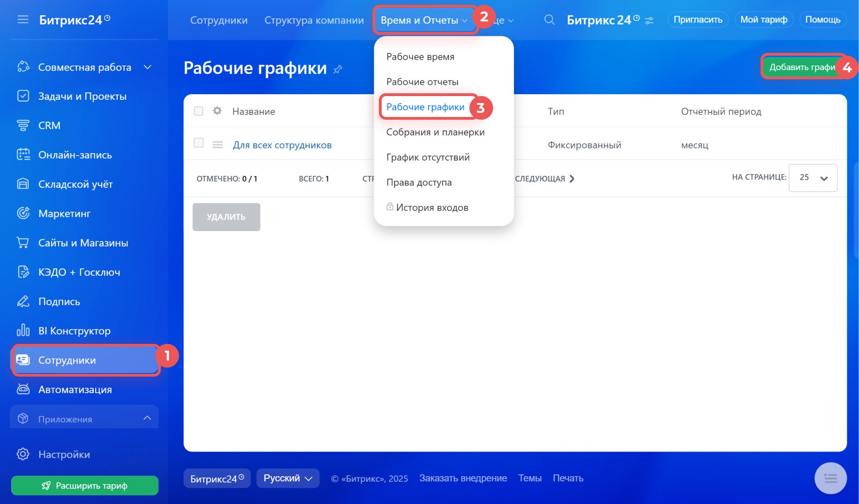The image size is (859, 504).
Task: Sort by the Название column header
Action: point(254,111)
